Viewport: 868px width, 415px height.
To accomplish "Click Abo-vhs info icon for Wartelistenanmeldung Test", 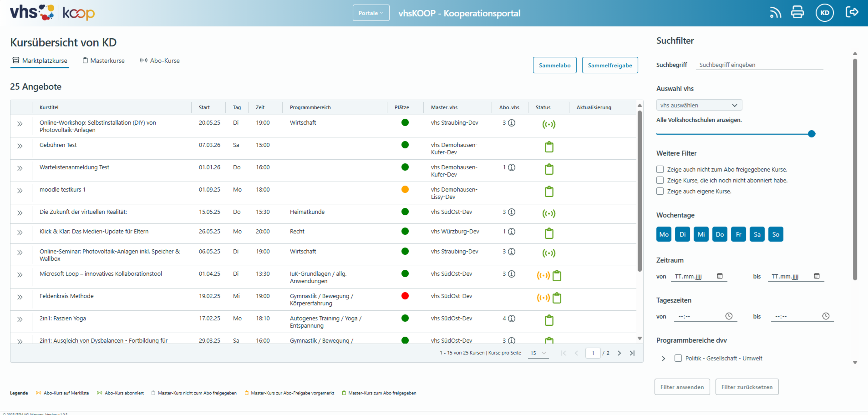I will point(511,167).
